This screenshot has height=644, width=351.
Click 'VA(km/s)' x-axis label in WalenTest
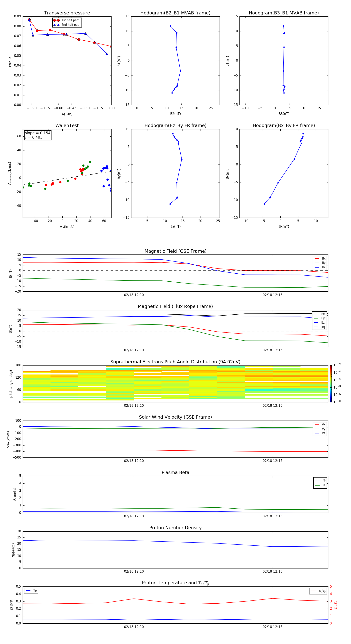[x=67, y=227]
